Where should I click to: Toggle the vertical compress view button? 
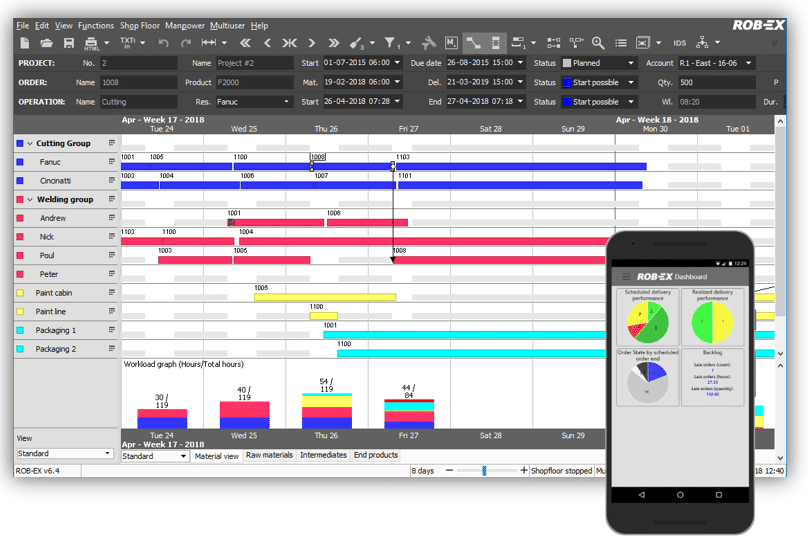495,43
